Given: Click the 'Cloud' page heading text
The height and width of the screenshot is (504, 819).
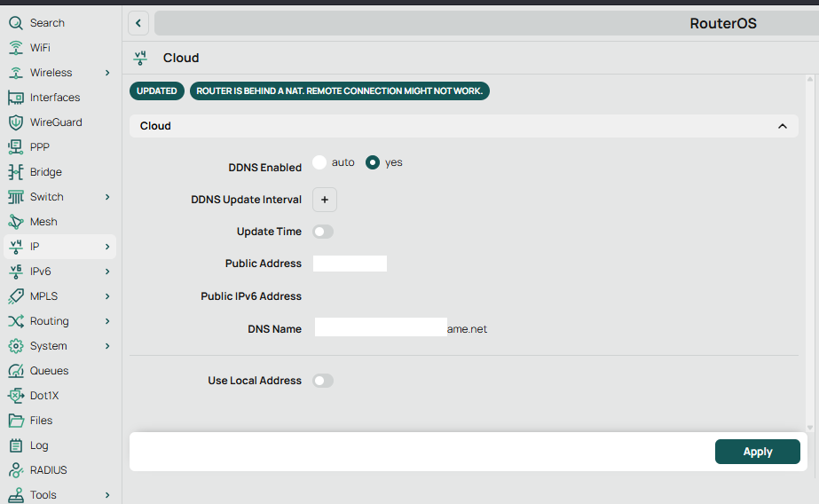Looking at the screenshot, I should 181,58.
